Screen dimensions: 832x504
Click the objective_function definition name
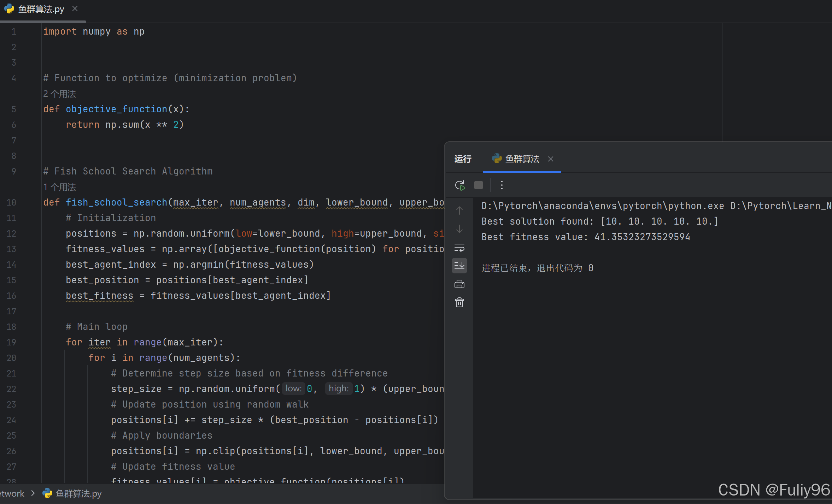click(x=117, y=109)
